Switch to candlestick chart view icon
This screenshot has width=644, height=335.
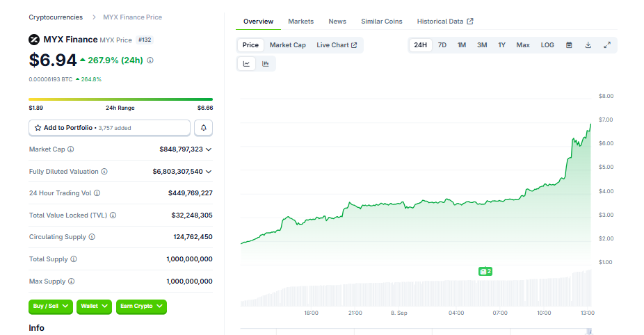click(x=266, y=64)
